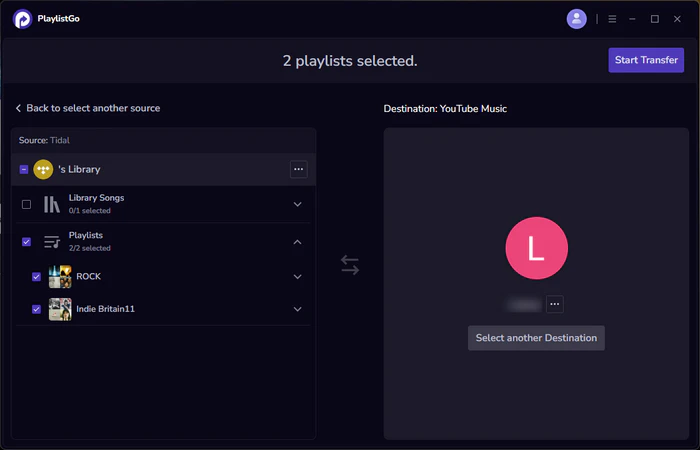Click the 'Source: Tidal' label
Screen dimensions: 700x450
(44, 140)
